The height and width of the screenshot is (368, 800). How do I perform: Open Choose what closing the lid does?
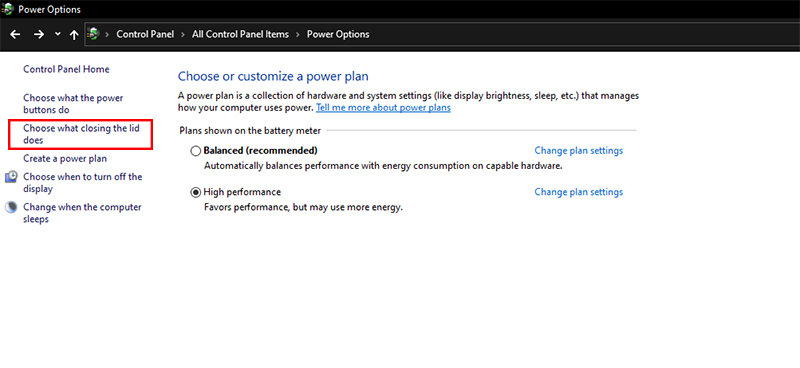[81, 134]
